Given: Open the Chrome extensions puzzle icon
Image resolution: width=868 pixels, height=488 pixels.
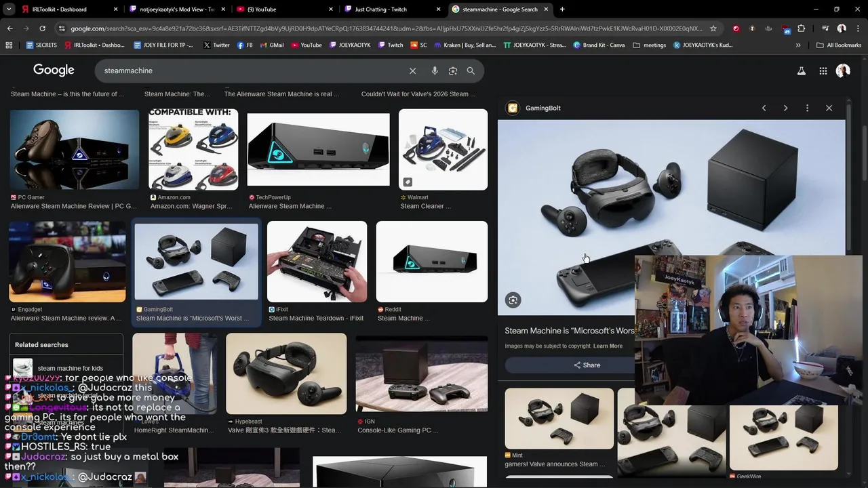Looking at the screenshot, I should 801,28.
